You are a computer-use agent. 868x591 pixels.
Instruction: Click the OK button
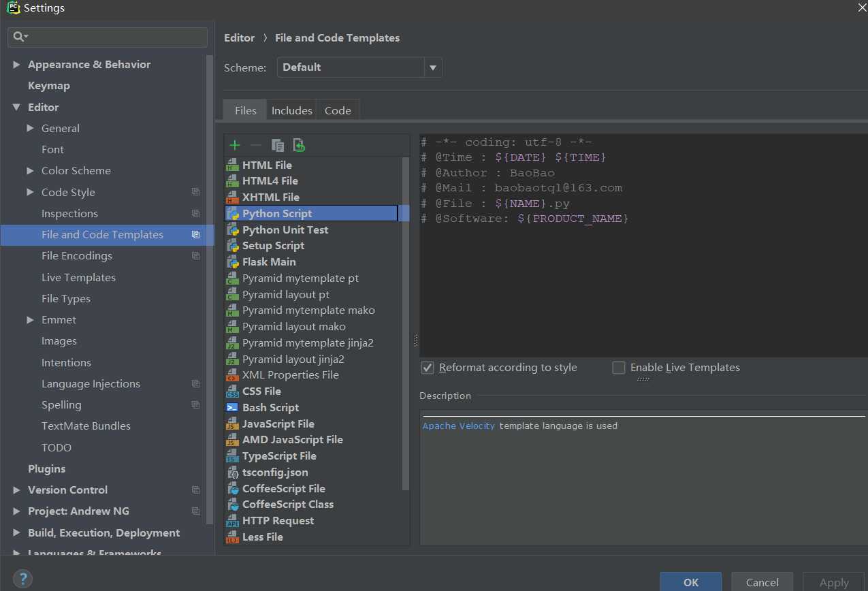tap(691, 582)
